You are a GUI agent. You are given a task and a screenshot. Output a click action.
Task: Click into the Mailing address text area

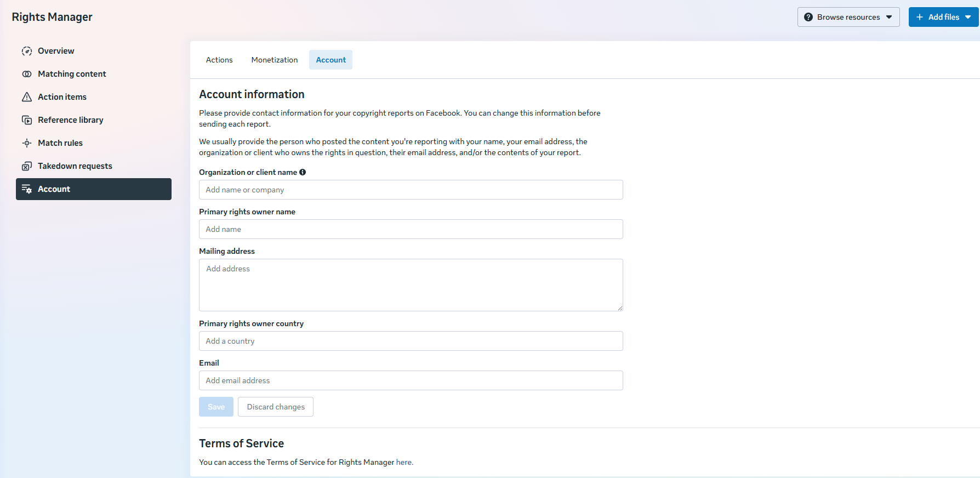411,285
